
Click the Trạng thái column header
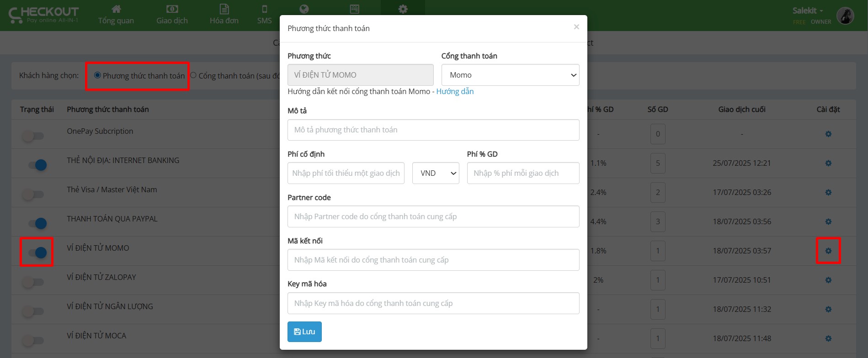37,109
